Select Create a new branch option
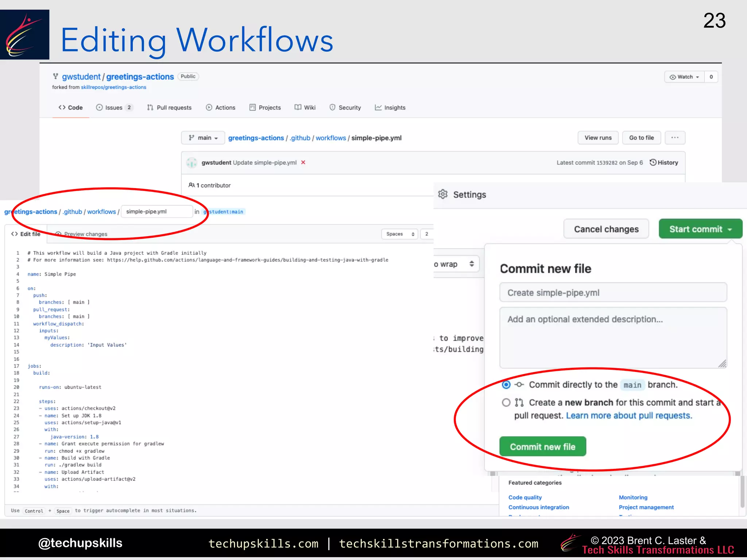 (x=506, y=402)
